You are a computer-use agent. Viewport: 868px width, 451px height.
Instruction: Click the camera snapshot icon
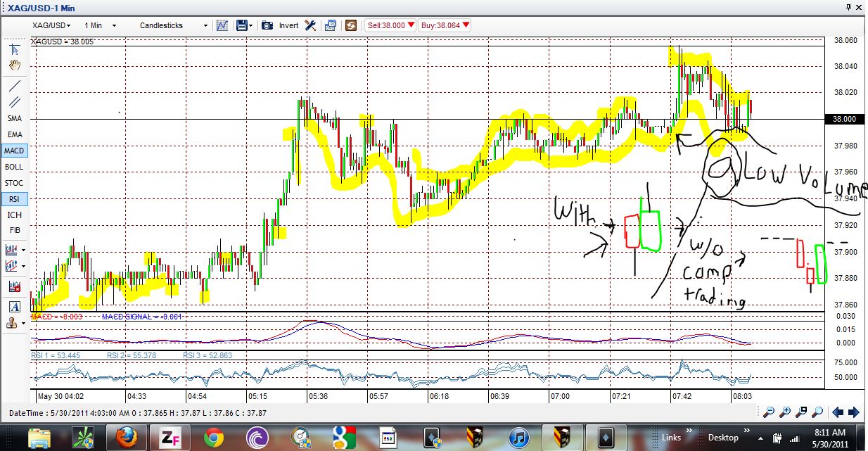(x=267, y=25)
